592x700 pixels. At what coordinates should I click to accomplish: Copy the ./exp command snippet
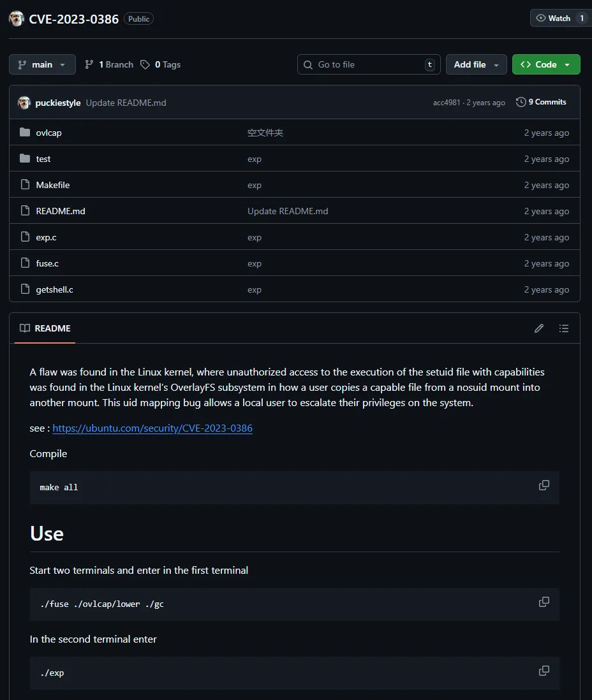click(x=544, y=671)
